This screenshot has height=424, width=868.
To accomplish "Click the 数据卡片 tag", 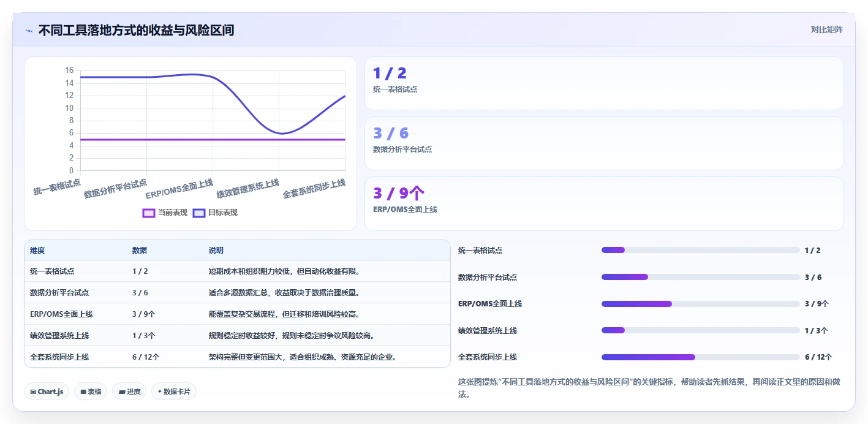I will [174, 392].
